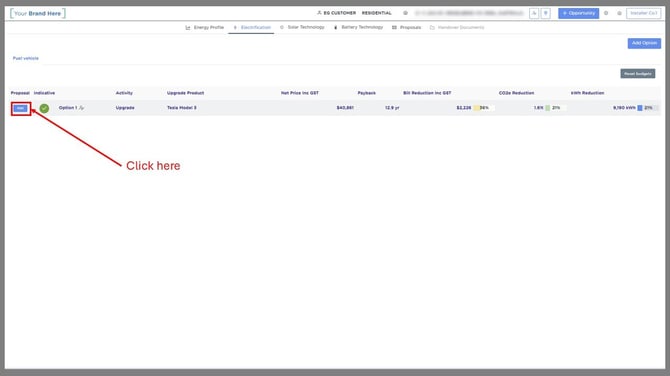Open the Handover Documents tab
670x376 pixels.
pyautogui.click(x=457, y=27)
